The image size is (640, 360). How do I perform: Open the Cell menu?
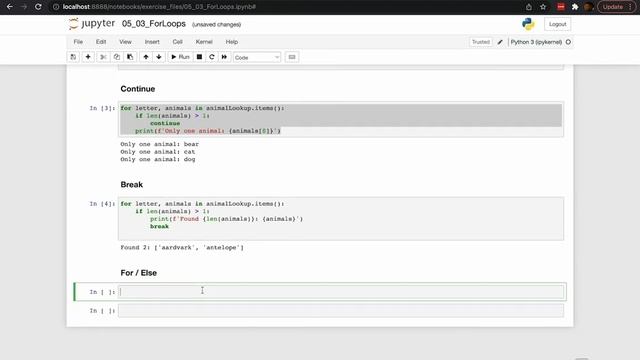(x=178, y=42)
